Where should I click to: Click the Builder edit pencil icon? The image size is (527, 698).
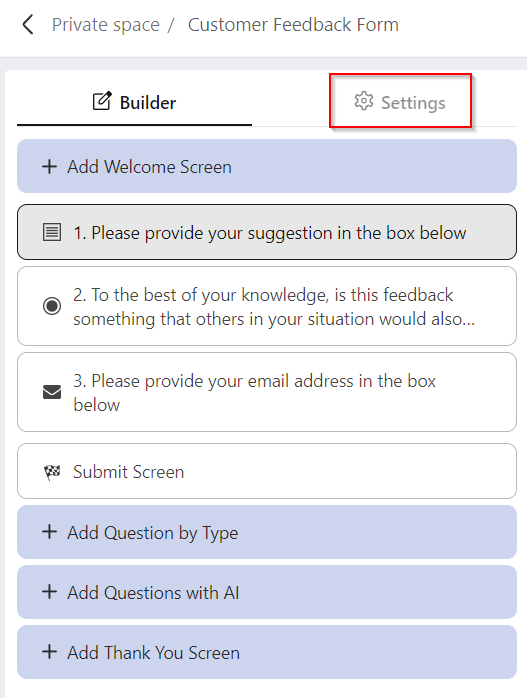[102, 101]
